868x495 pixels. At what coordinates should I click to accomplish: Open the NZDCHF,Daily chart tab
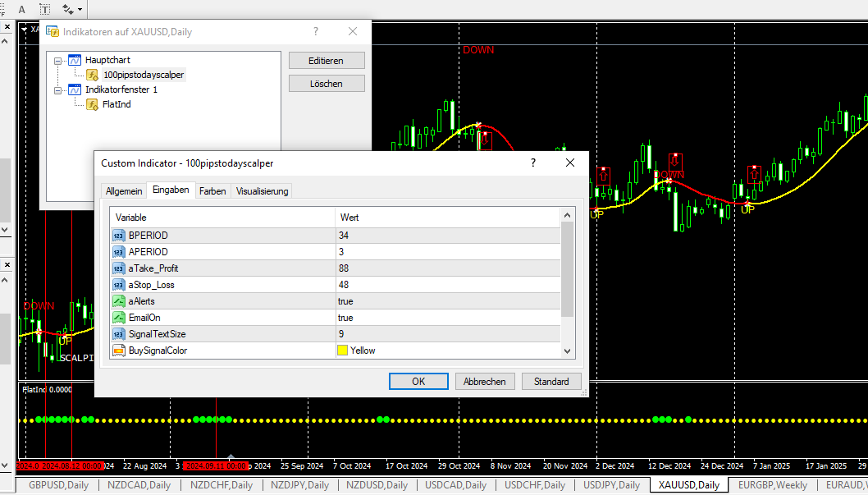point(222,485)
